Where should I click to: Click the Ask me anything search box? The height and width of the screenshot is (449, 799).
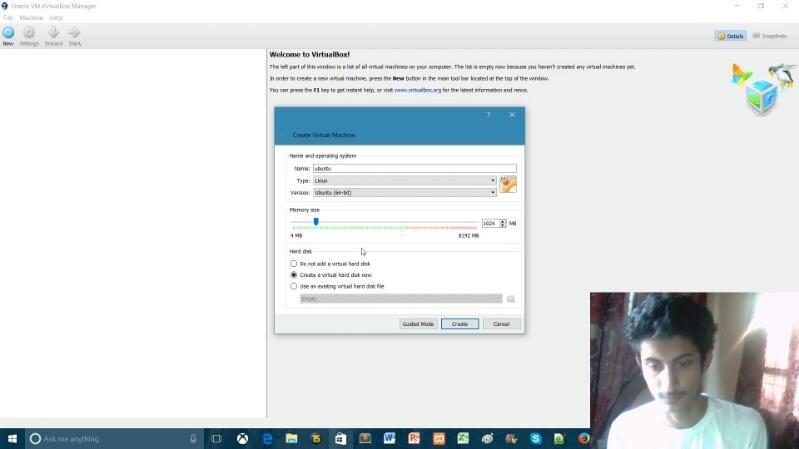(x=115, y=439)
